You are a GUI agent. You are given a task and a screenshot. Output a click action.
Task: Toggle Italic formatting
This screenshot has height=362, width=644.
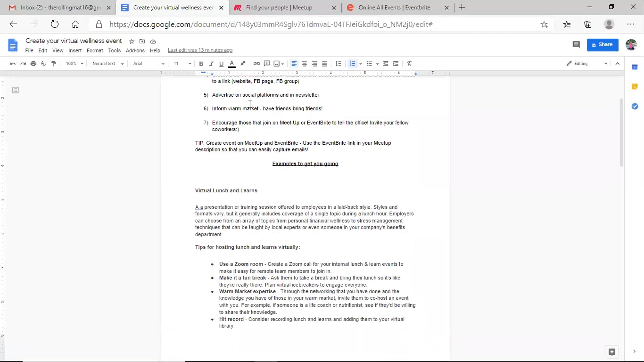tap(211, 64)
